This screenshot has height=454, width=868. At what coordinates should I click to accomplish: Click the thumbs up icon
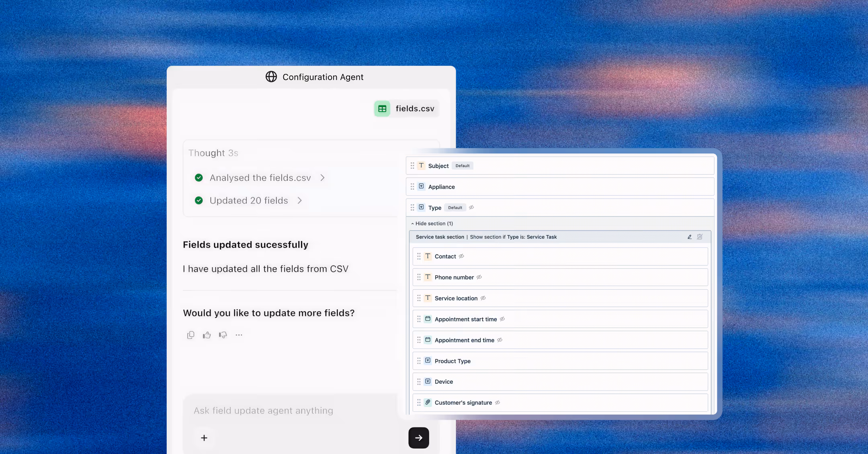[207, 335]
